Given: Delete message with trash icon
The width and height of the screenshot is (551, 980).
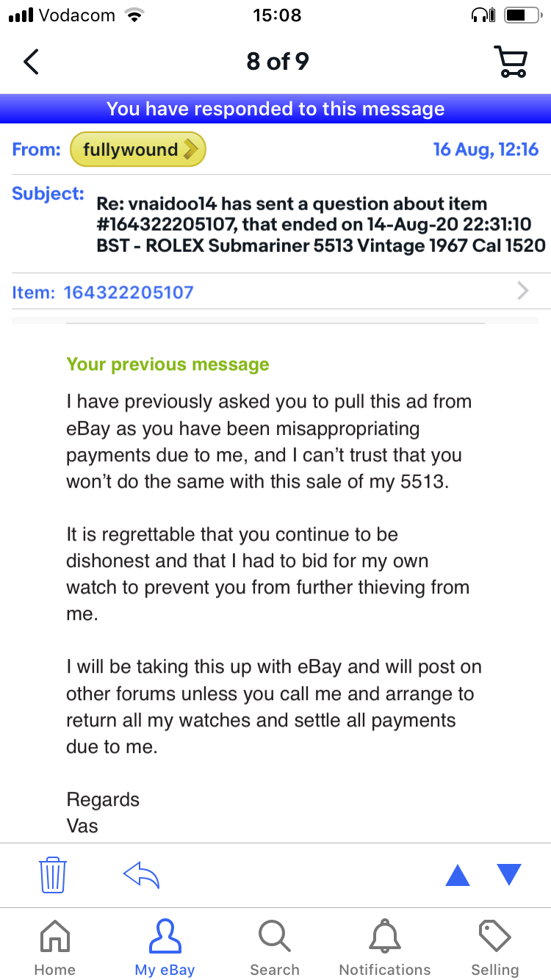Looking at the screenshot, I should click(53, 875).
